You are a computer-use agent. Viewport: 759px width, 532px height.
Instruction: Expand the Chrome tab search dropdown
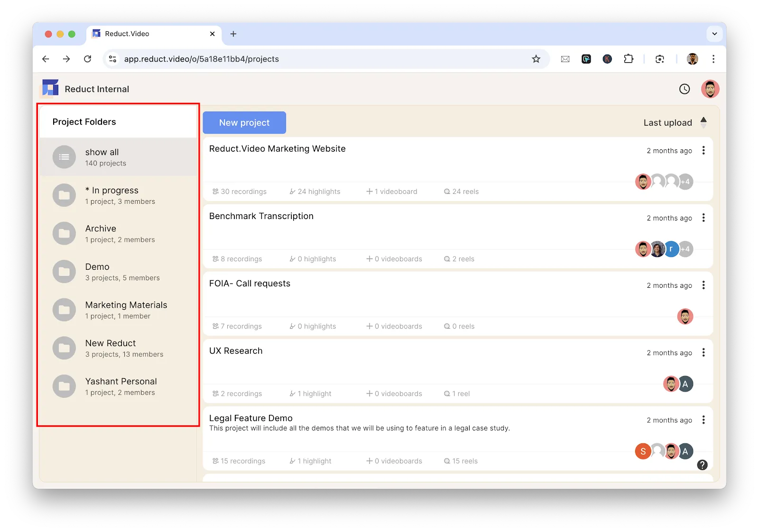tap(714, 34)
